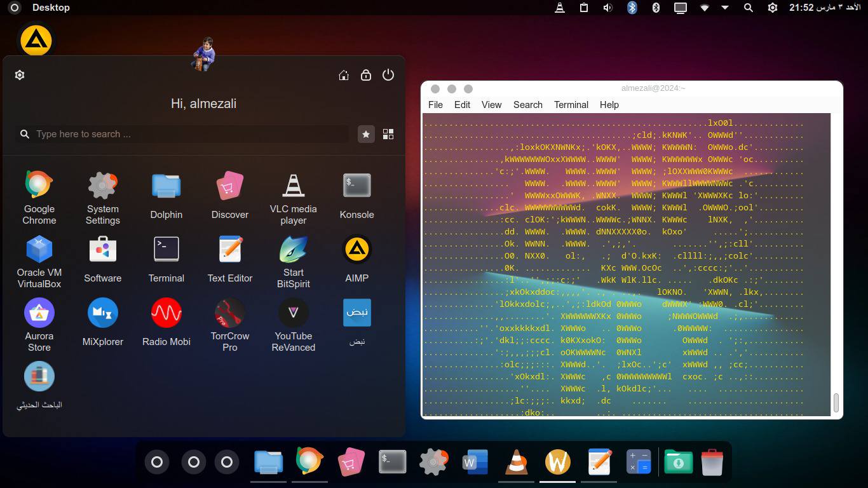Screen dimensions: 868x488
Task: Open the Help menu in terminal
Action: 609,105
